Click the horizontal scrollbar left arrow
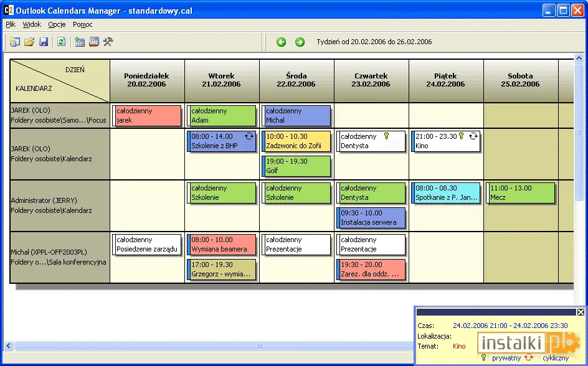Viewport: 588px width, 366px height. 9,346
